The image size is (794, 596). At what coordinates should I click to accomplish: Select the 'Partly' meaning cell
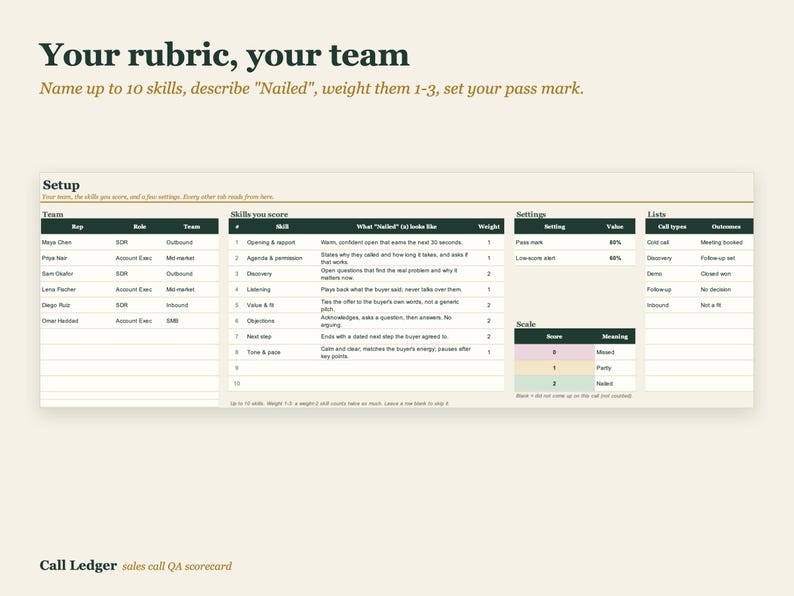pyautogui.click(x=615, y=368)
